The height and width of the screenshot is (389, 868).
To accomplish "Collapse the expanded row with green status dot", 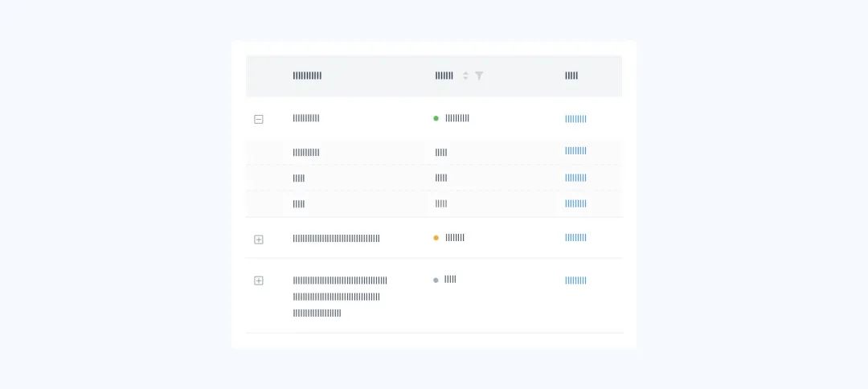I will pos(259,119).
